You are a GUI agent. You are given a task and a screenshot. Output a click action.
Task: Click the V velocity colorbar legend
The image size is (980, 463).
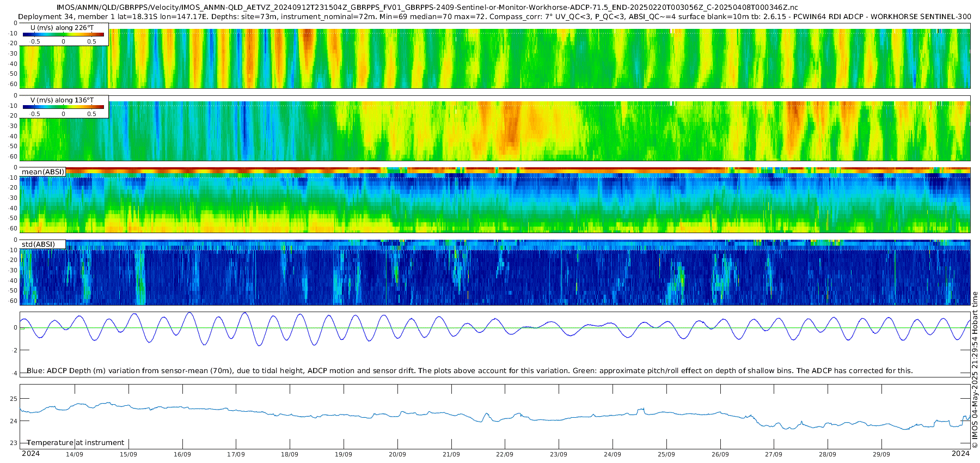coord(64,107)
